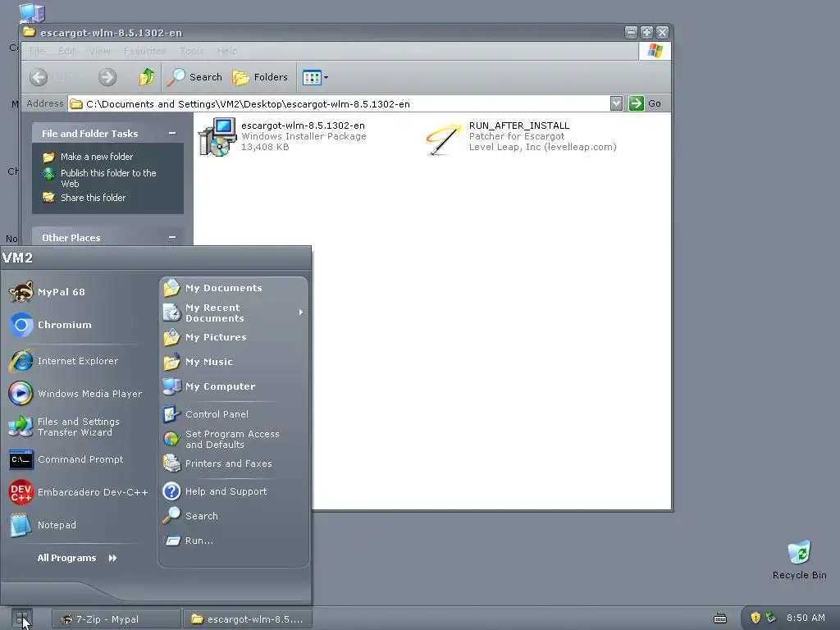Click Publish this folder to the Web
This screenshot has width=840, height=630.
click(x=99, y=178)
